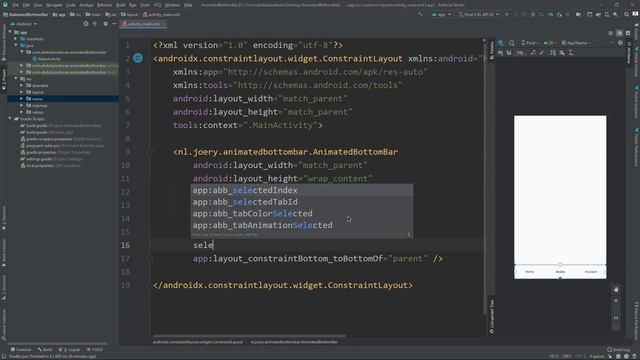Switch to Code only view mode
640x360 pixels.
pos(611,33)
